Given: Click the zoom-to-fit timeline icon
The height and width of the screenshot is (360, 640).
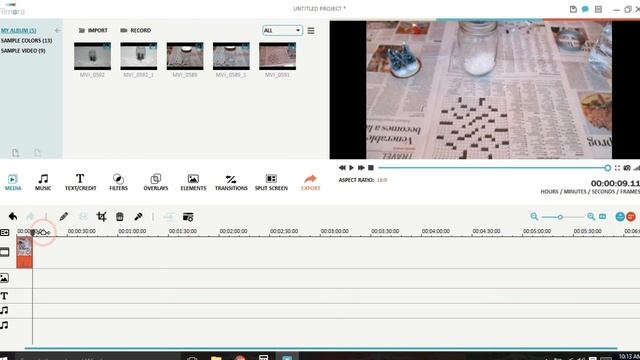Looking at the screenshot, I should click(x=602, y=216).
